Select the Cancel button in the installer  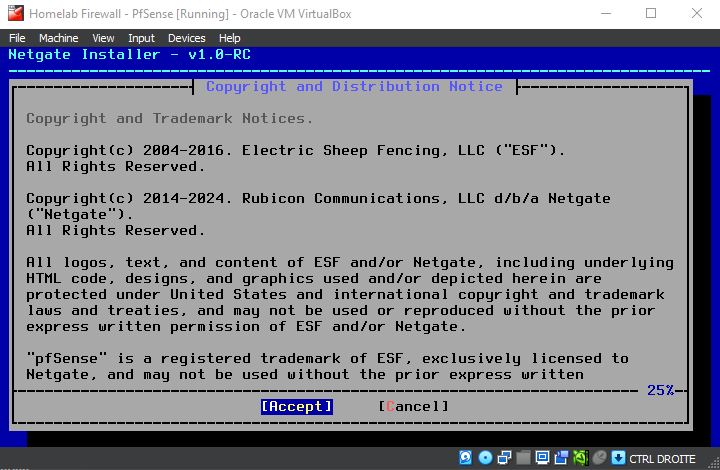coord(413,407)
